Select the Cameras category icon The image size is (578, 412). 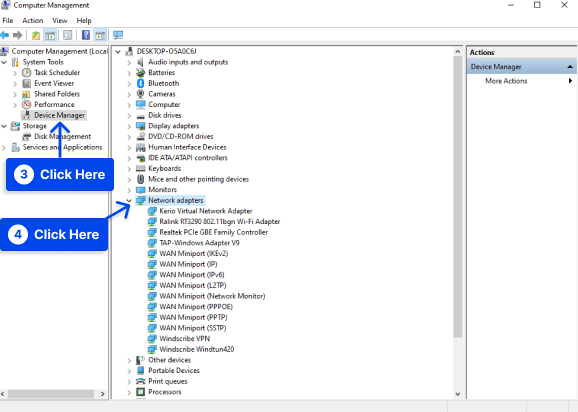click(140, 94)
